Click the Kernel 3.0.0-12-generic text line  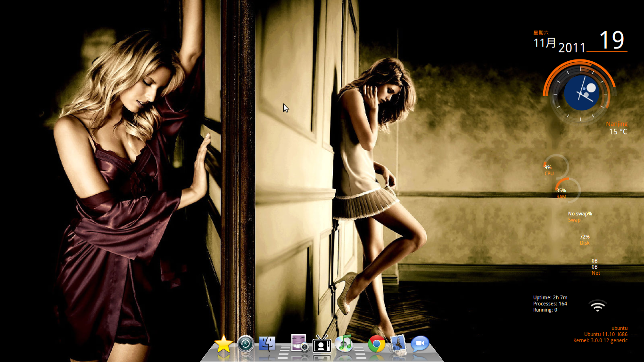coord(600,340)
